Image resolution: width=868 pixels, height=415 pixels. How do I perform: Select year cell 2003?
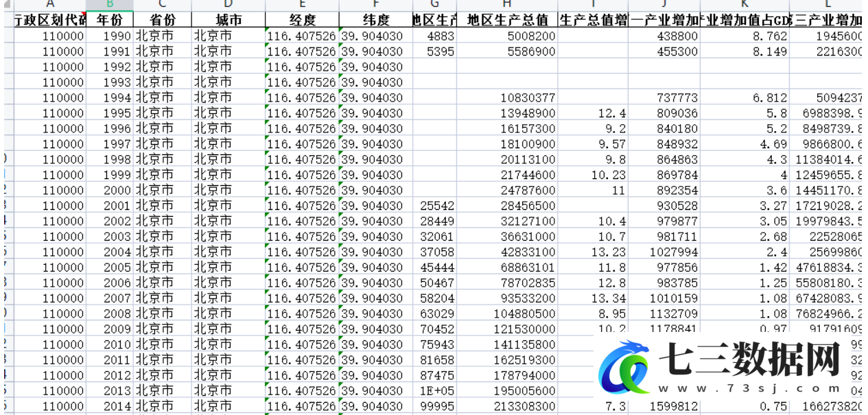[110, 237]
